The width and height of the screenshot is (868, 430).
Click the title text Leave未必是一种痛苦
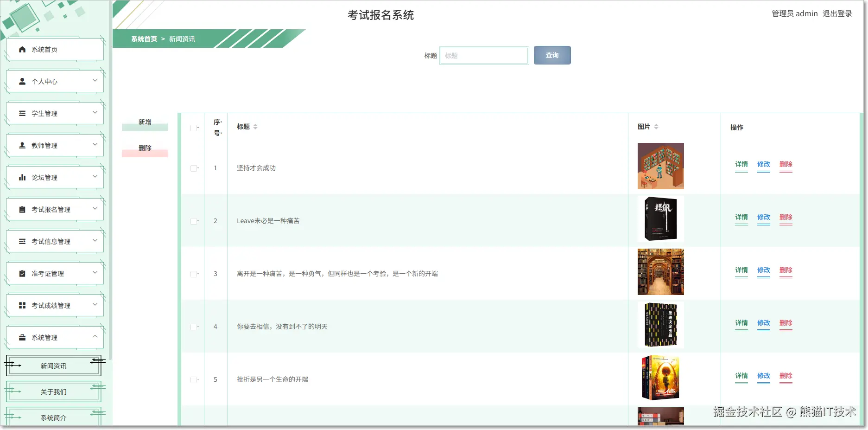tap(268, 221)
